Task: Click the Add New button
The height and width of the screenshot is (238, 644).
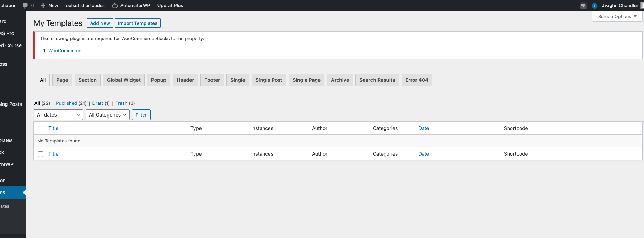Action: point(100,23)
